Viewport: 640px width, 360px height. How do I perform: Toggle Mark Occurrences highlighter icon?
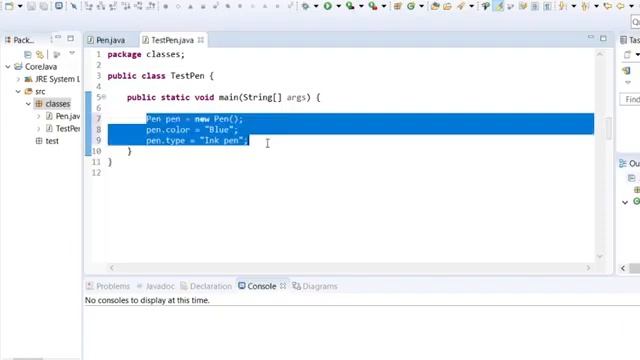(499, 6)
